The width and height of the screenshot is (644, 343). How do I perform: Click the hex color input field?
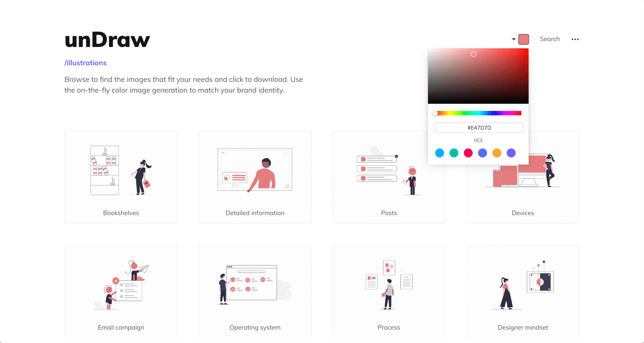pyautogui.click(x=479, y=127)
